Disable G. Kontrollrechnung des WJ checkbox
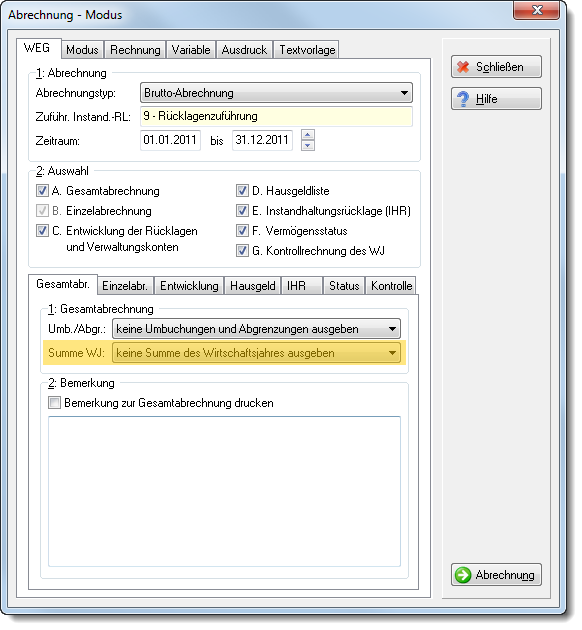Image resolution: width=582 pixels, height=630 pixels. point(242,251)
